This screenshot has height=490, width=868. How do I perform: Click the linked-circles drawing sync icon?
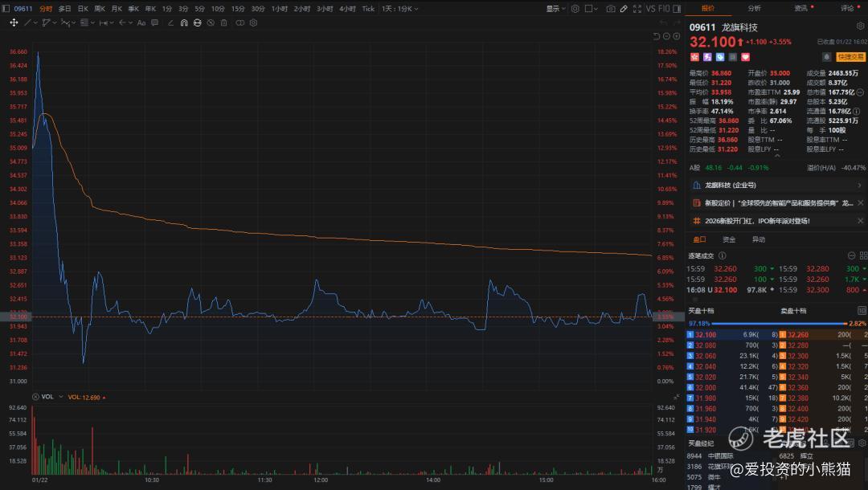point(240,22)
